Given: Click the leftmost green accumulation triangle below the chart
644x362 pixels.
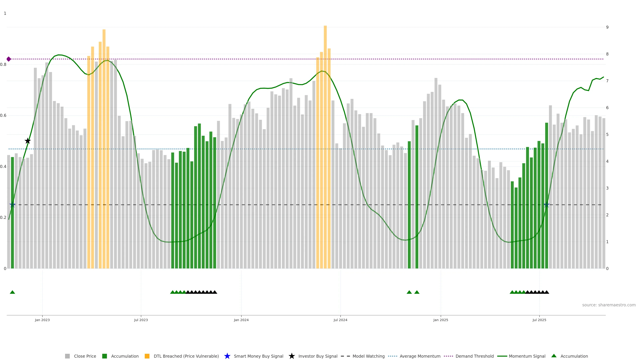Looking at the screenshot, I should coord(13,292).
